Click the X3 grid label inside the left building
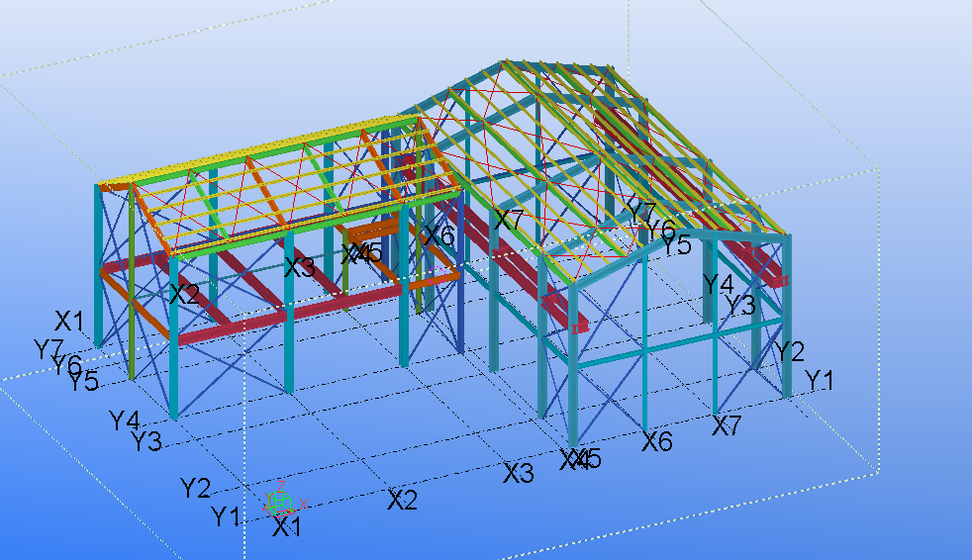 [300, 267]
